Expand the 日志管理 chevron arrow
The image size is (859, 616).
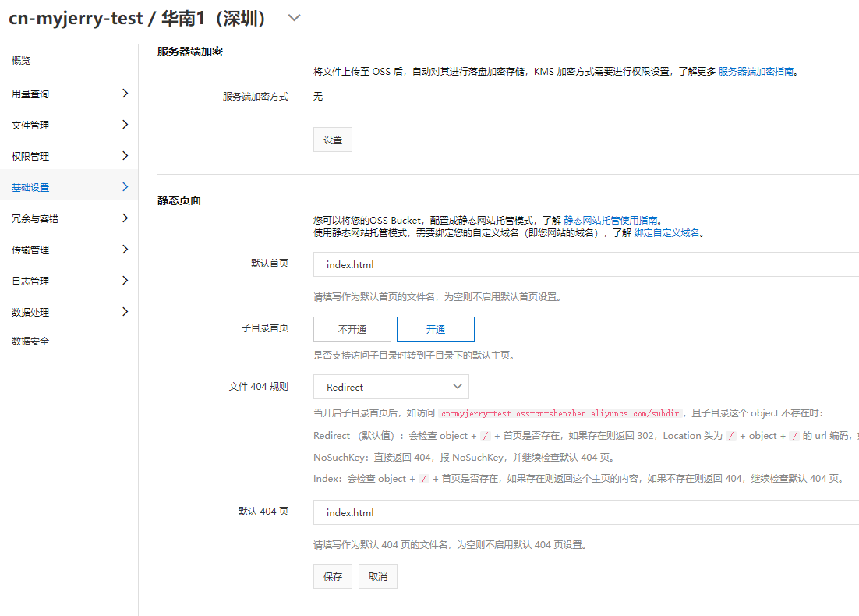[x=125, y=281]
